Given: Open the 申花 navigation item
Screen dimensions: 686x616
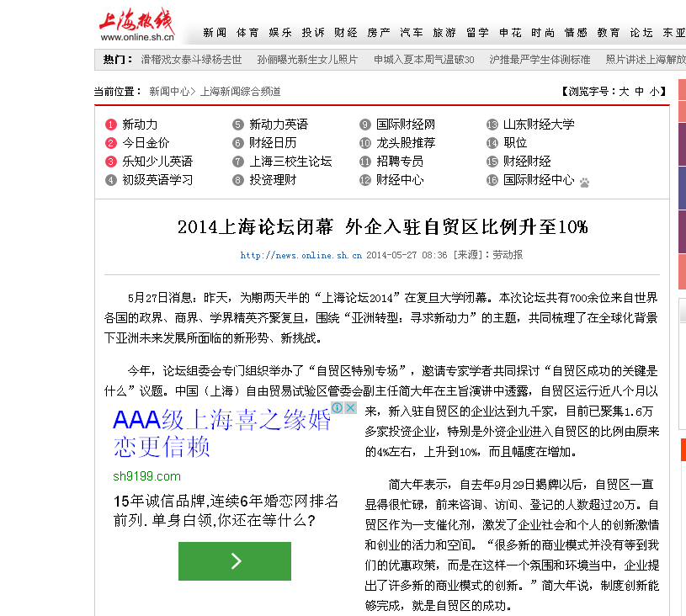Looking at the screenshot, I should coord(510,33).
